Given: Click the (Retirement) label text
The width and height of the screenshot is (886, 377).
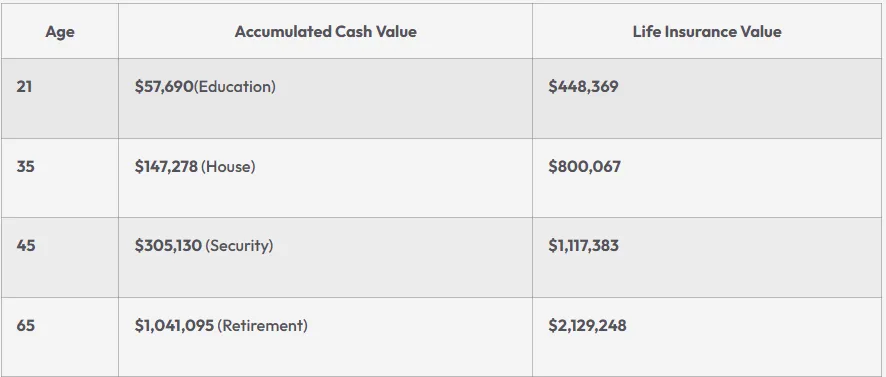Looking at the screenshot, I should 263,327.
